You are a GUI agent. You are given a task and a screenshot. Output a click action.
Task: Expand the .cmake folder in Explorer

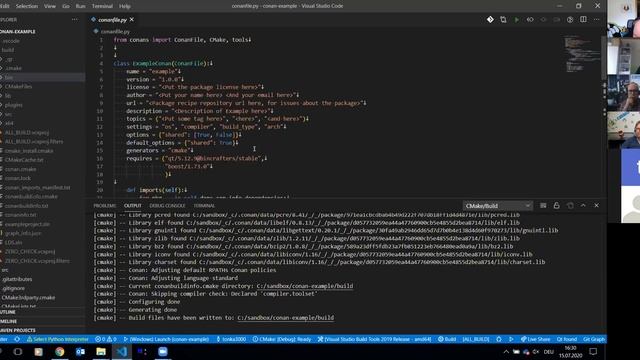42,68
